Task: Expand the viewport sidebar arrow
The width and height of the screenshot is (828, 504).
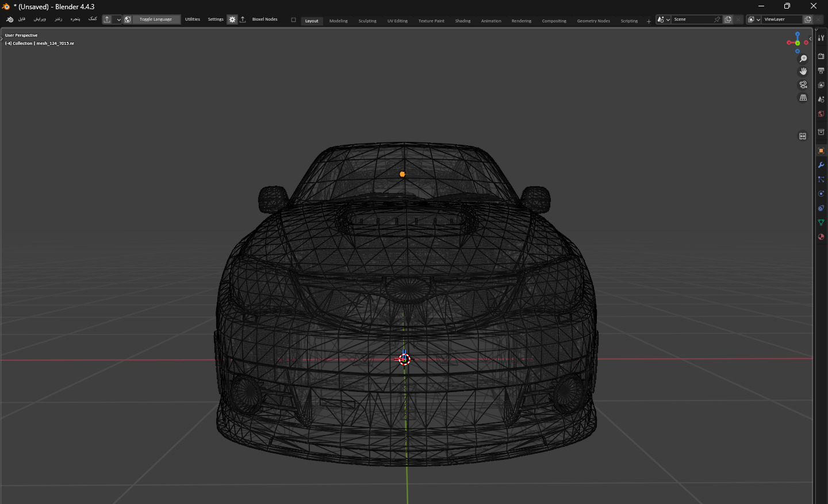Action: click(810, 39)
